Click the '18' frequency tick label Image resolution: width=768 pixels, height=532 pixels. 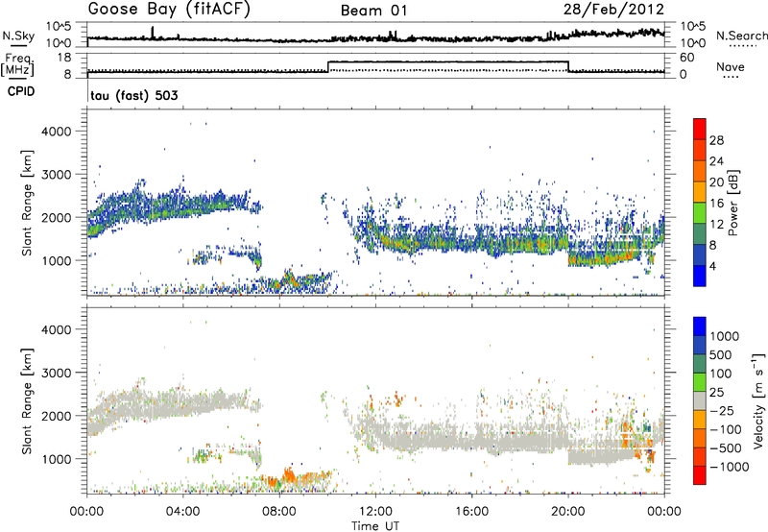pos(63,58)
